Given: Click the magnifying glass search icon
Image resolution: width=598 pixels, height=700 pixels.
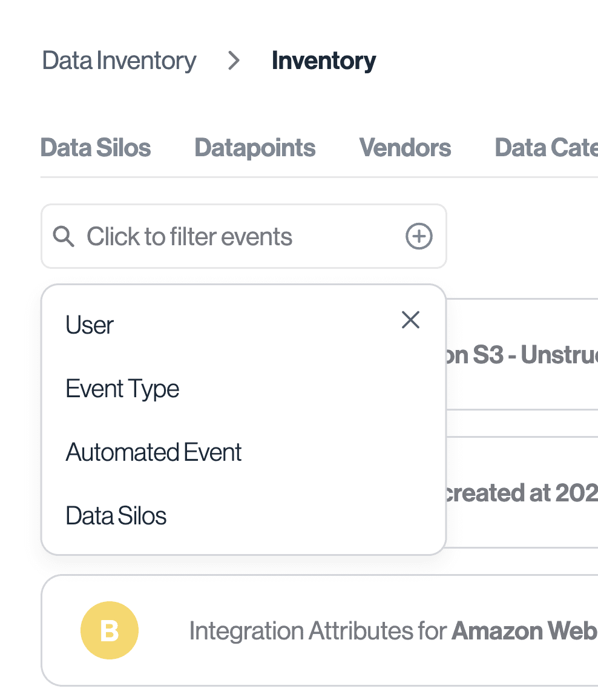Looking at the screenshot, I should tap(64, 236).
